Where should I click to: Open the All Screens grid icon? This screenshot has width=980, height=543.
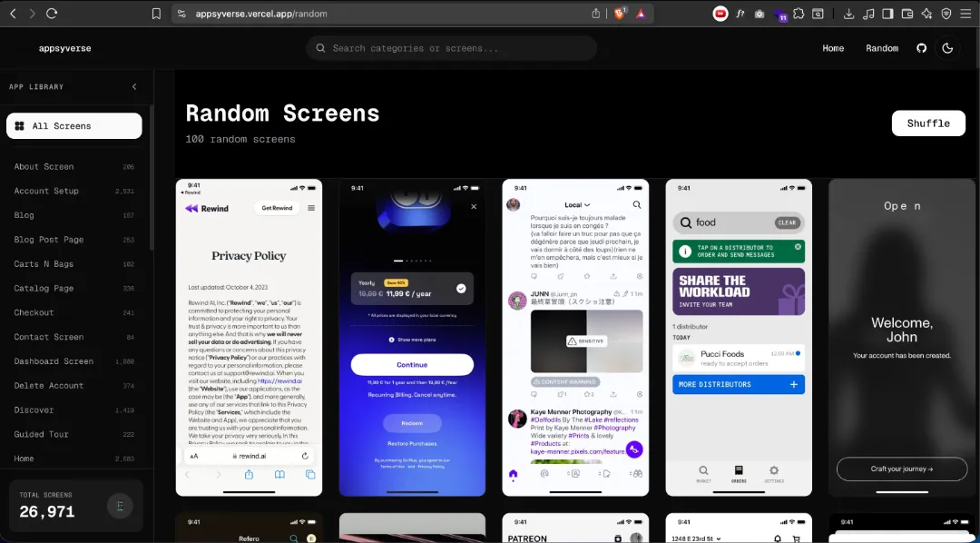(x=19, y=125)
